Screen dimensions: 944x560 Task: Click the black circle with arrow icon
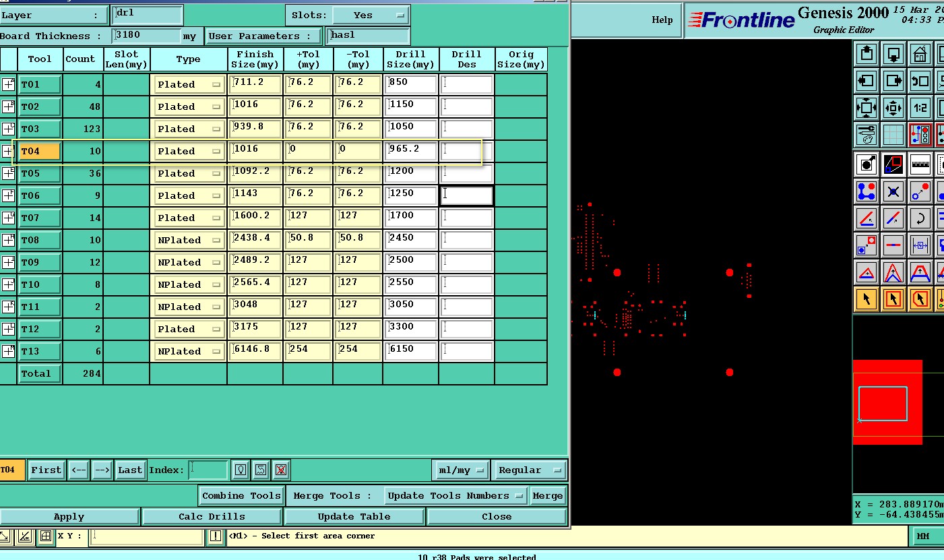(867, 164)
